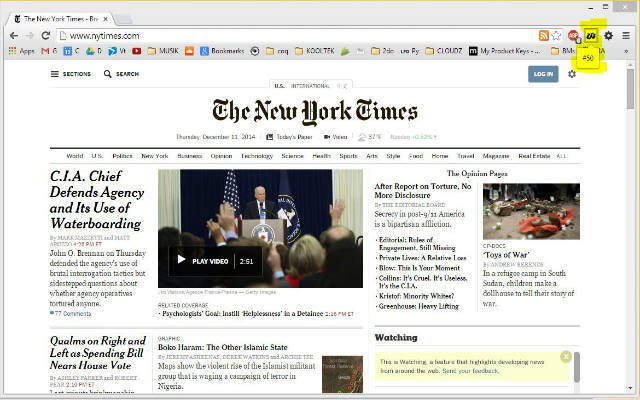Viewport: 640px width, 400px height.
Task: Open the 2do bookmarks folder
Action: click(382, 51)
